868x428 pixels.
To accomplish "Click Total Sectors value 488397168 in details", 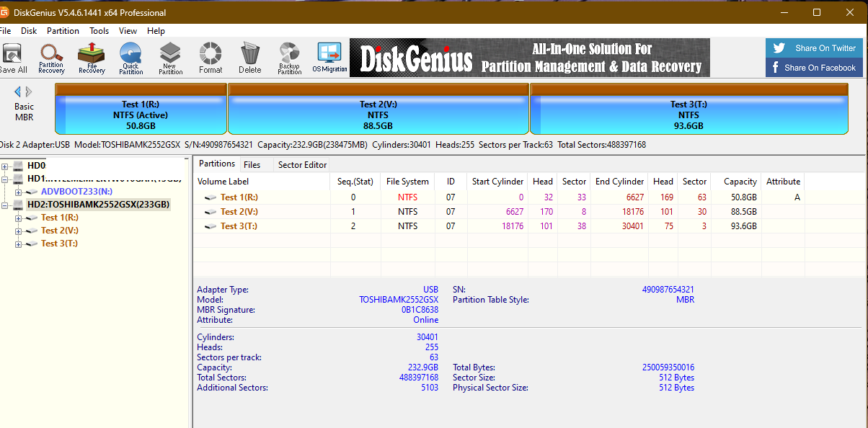I will (x=419, y=378).
